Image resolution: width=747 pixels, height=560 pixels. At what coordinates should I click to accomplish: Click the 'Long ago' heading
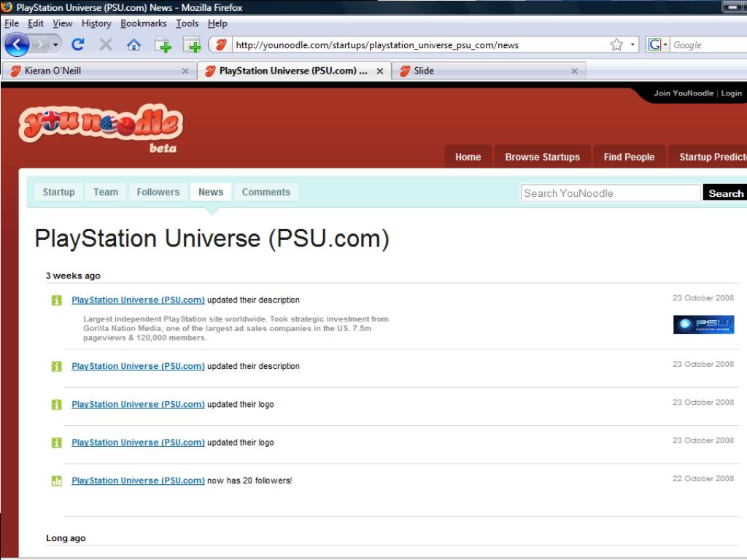coord(66,538)
